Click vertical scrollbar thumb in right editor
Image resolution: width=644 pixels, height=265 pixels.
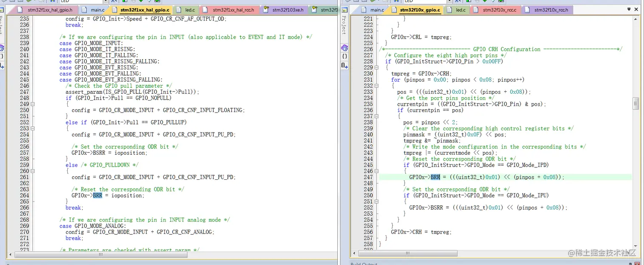click(635, 103)
